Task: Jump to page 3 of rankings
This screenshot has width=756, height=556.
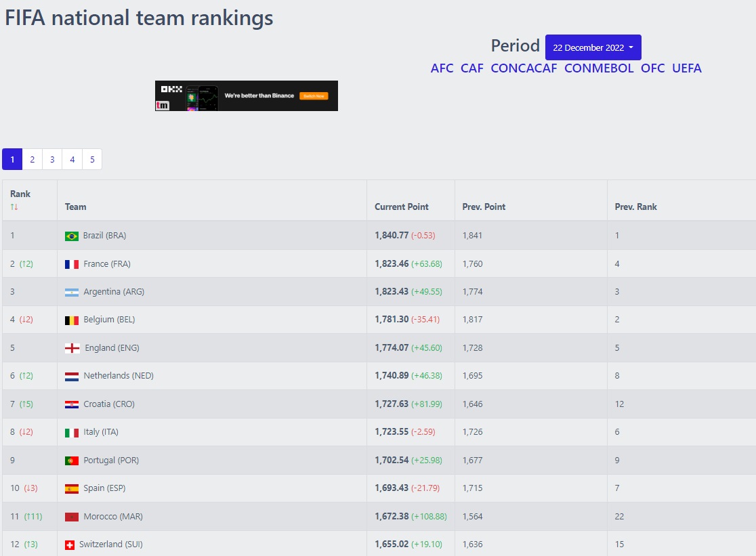Action: click(x=52, y=160)
